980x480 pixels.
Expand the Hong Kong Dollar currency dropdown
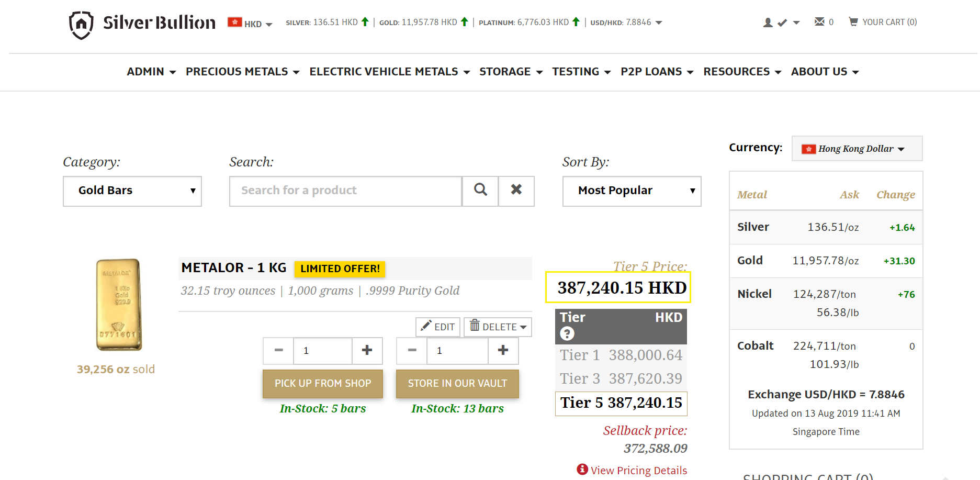tap(857, 148)
